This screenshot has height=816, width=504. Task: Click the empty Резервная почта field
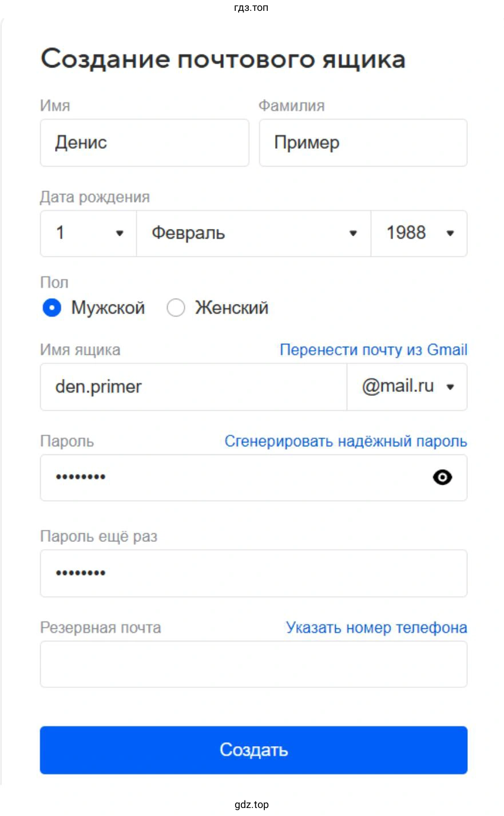[253, 664]
